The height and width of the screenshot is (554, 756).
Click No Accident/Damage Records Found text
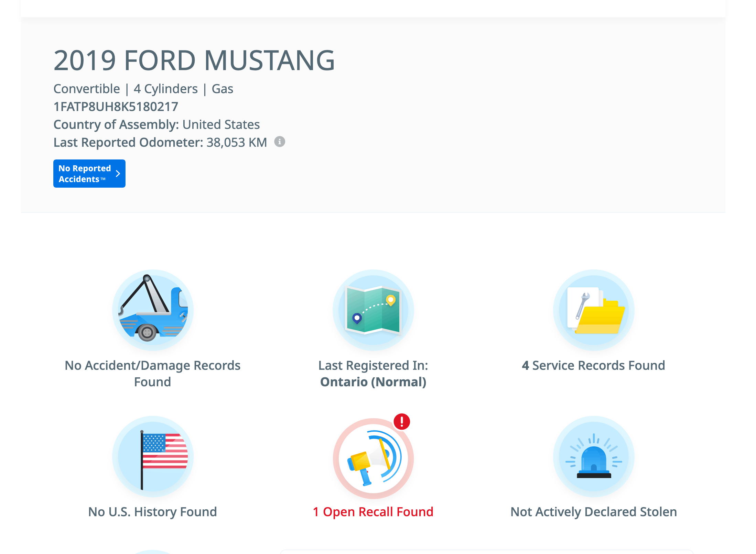[153, 374]
